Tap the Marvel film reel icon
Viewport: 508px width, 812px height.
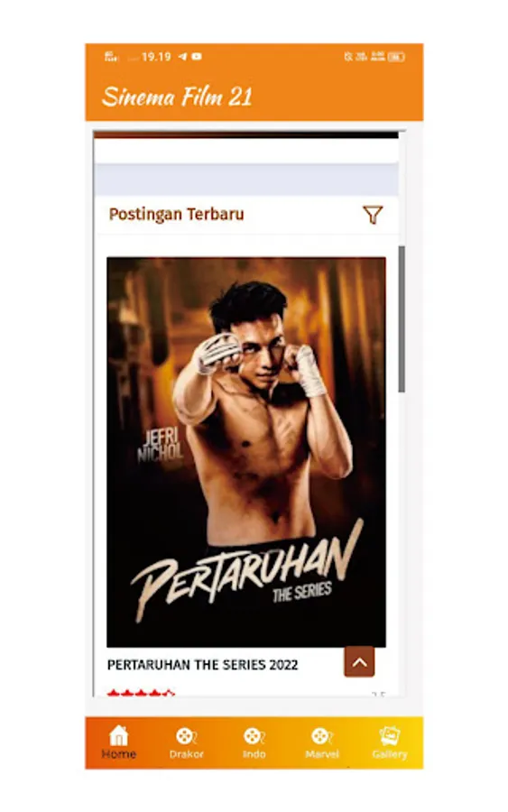321,736
